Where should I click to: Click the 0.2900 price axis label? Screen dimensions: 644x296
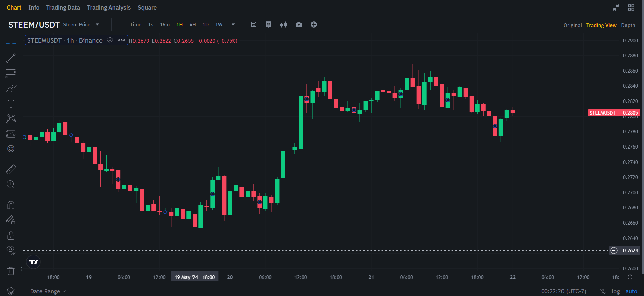[x=630, y=41]
